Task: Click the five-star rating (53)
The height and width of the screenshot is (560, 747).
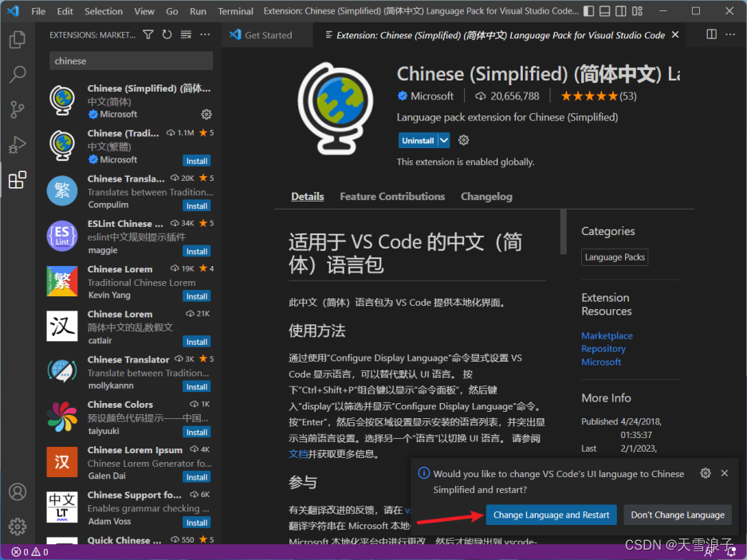Action: click(599, 96)
